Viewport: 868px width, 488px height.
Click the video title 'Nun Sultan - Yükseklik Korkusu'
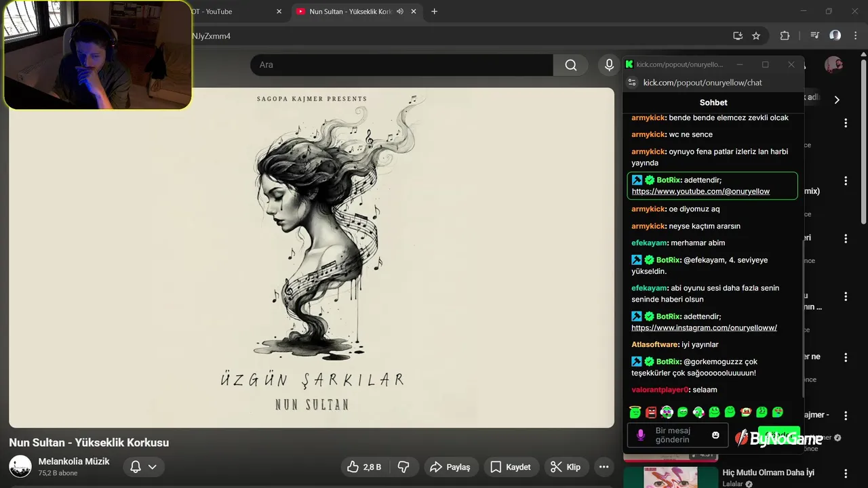(89, 443)
